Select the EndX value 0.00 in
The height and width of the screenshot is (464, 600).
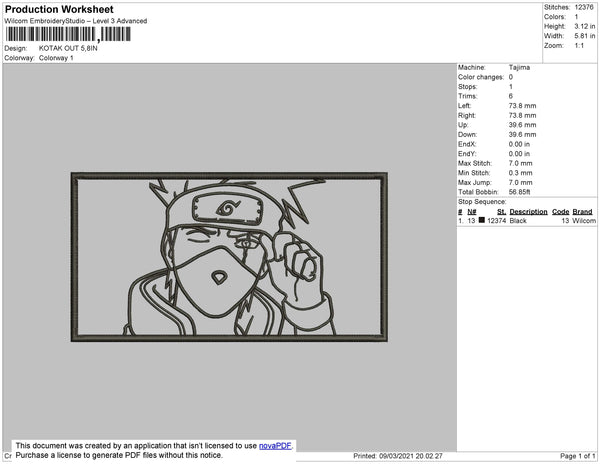tap(519, 144)
